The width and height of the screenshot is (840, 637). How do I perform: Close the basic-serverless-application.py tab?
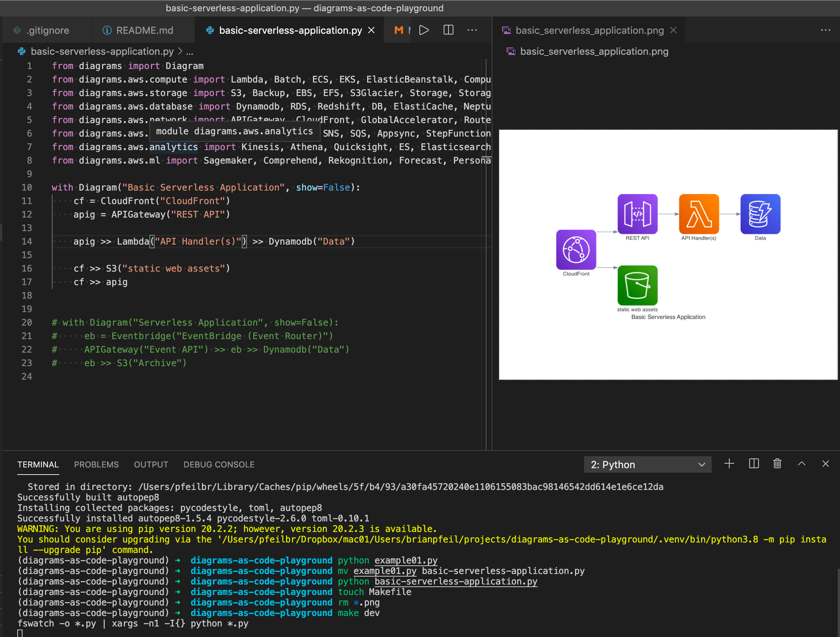tap(371, 30)
